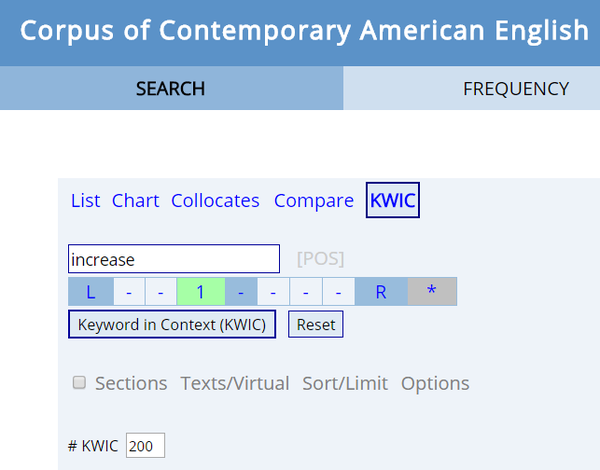Open the [POS] part-of-speech selector
The image size is (600, 470).
coord(320,259)
